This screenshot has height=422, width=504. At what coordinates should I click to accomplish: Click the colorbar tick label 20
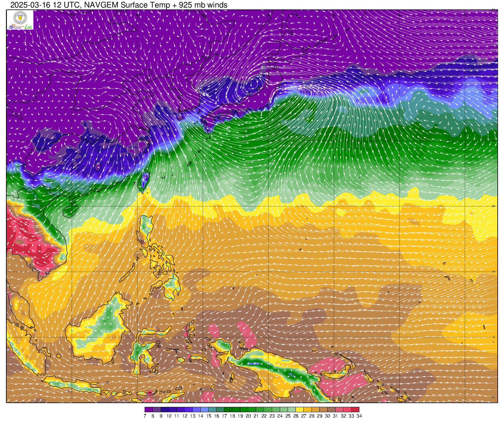248,416
